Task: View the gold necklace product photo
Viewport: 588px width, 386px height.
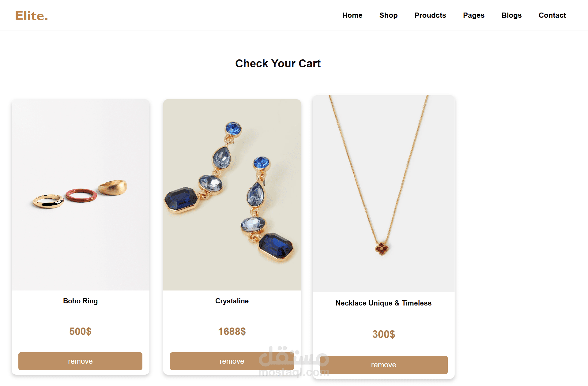Action: click(x=384, y=193)
